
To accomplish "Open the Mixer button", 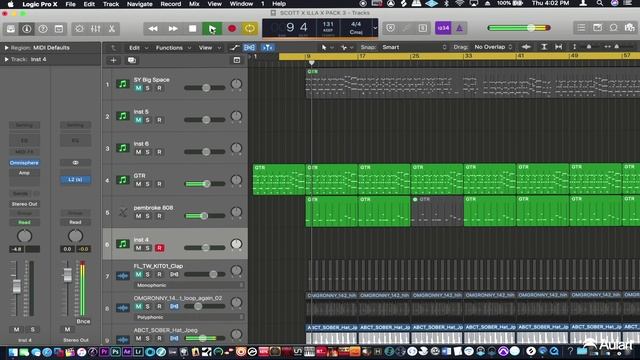I will (x=96, y=29).
